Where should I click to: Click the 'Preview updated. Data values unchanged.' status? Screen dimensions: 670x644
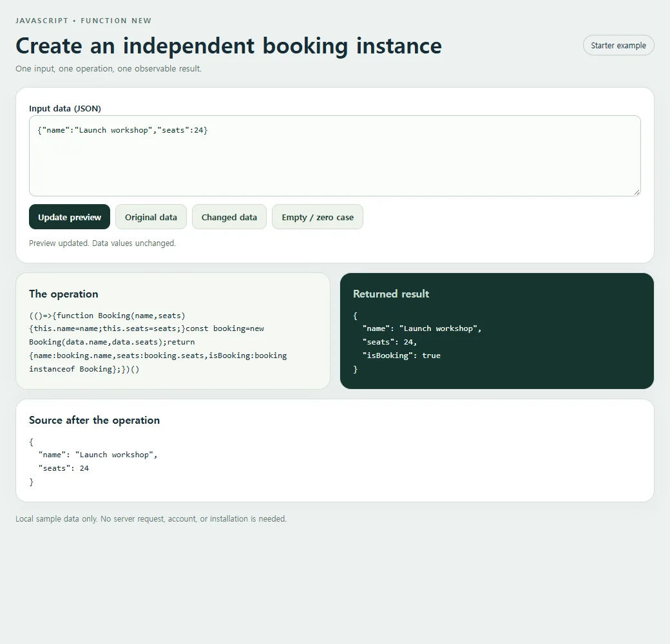coord(102,243)
